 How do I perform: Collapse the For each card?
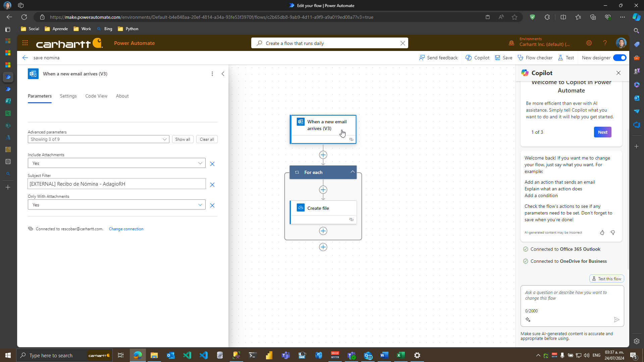[x=352, y=172]
